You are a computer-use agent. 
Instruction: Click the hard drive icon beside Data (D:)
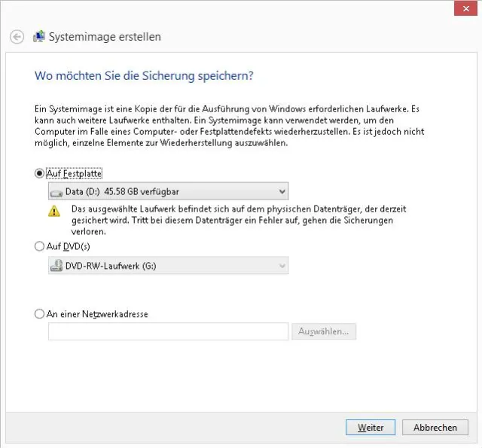pyautogui.click(x=56, y=192)
